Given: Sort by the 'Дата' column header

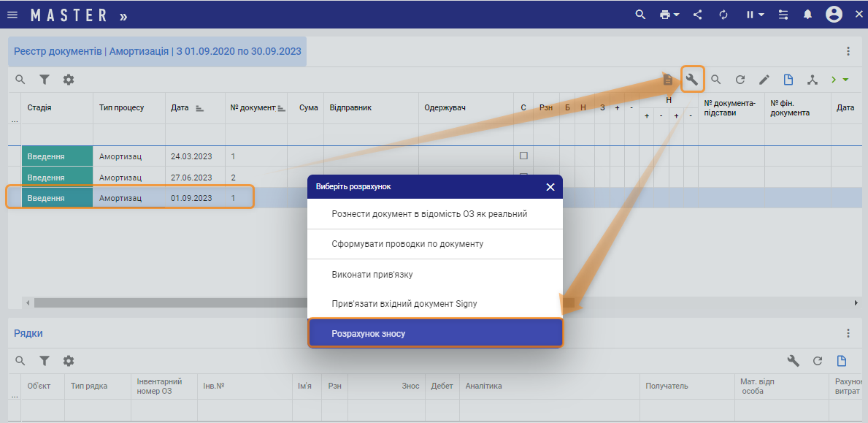Looking at the screenshot, I should [x=180, y=107].
